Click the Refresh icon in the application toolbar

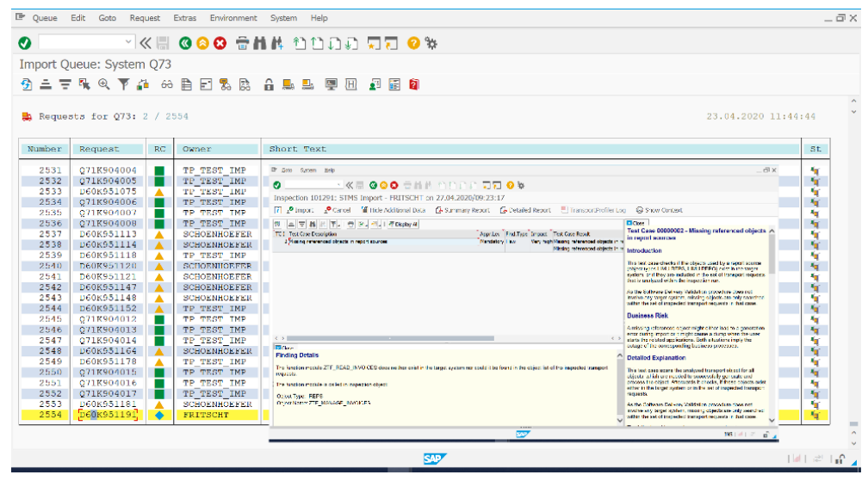[x=27, y=84]
